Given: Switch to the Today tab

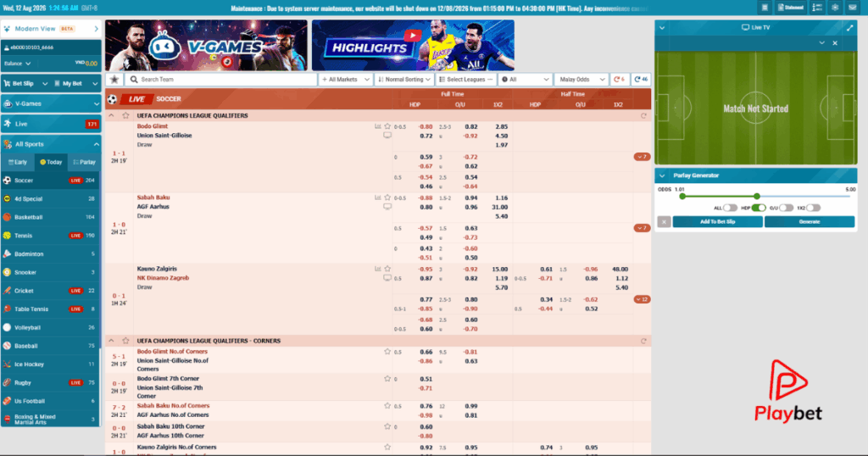Looking at the screenshot, I should click(51, 162).
